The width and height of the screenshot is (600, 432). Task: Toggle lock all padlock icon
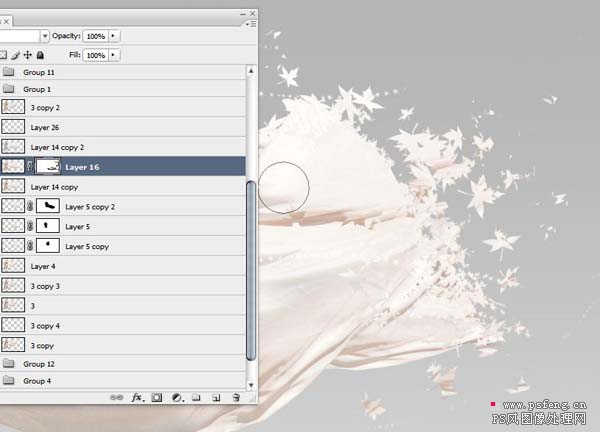pyautogui.click(x=40, y=55)
